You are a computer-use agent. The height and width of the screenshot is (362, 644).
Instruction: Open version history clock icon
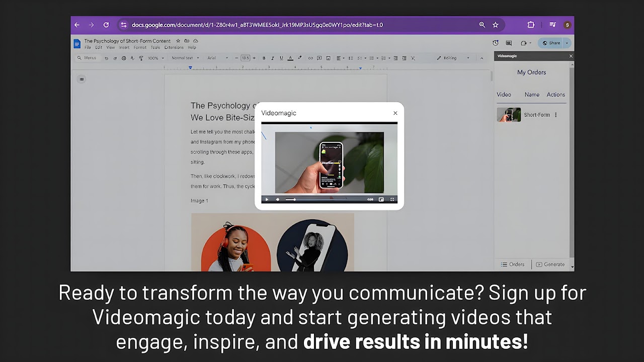[496, 43]
